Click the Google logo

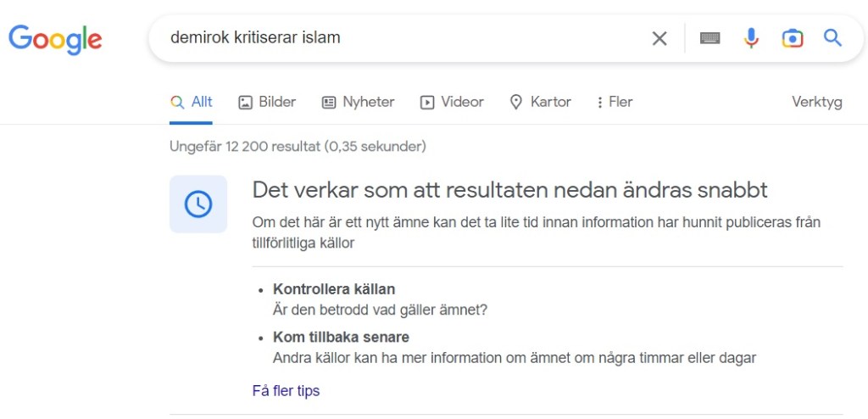55,39
